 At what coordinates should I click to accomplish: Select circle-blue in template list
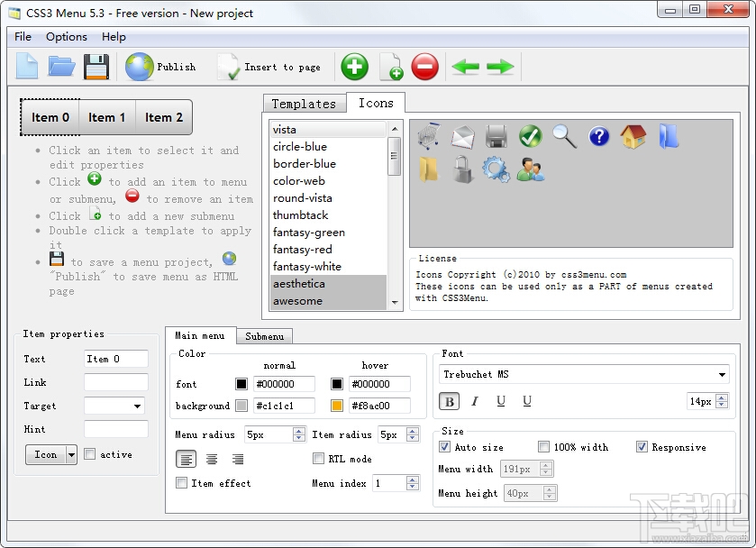pyautogui.click(x=328, y=147)
